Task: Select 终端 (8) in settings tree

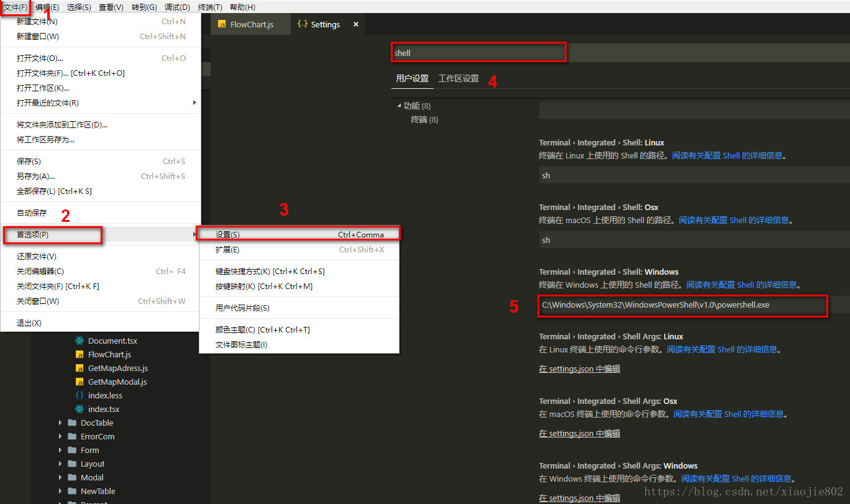Action: (424, 119)
